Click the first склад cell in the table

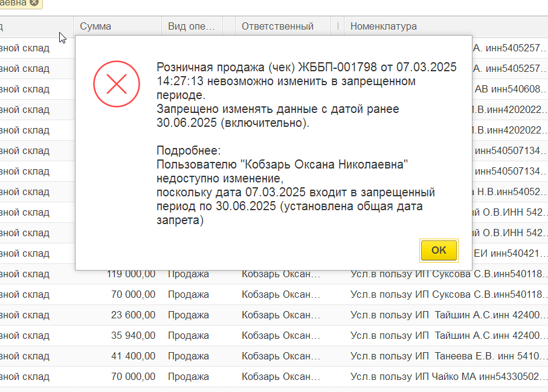pos(25,48)
